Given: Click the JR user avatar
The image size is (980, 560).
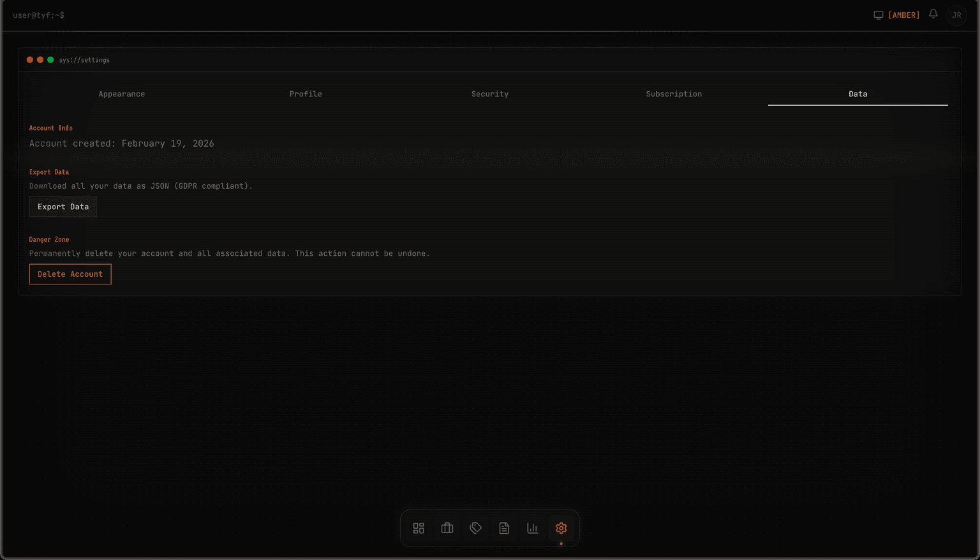Looking at the screenshot, I should click(956, 15).
